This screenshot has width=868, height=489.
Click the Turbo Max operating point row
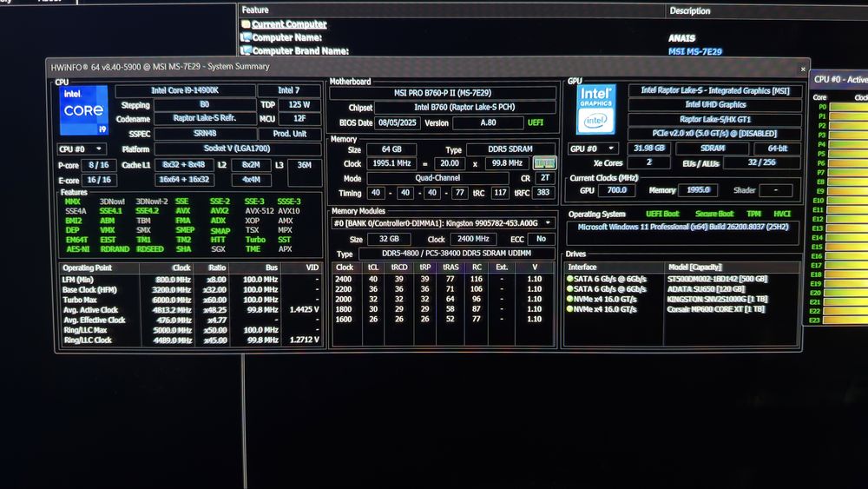pyautogui.click(x=190, y=300)
